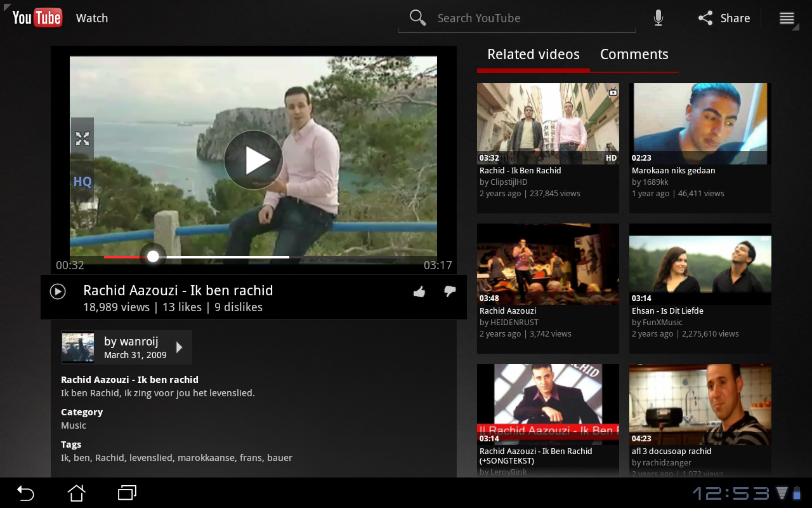Viewport: 812px width, 508px height.
Task: Dislike the video with thumbs down
Action: coord(450,291)
